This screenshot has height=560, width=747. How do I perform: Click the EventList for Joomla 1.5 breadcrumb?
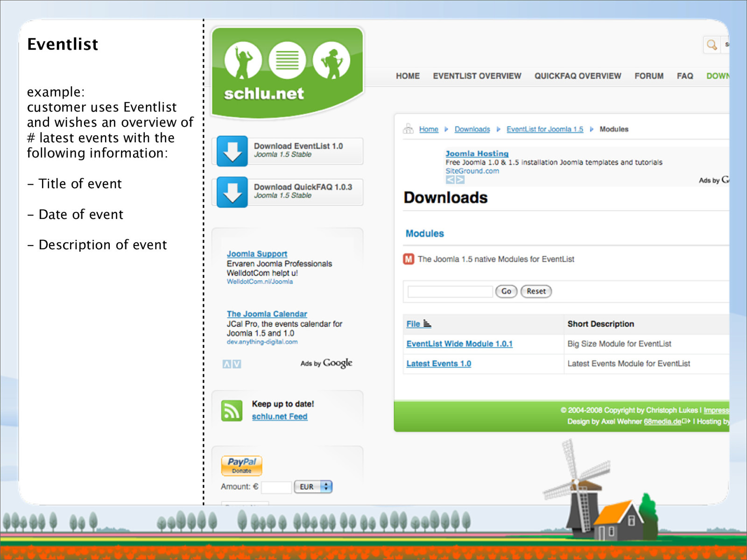(x=545, y=129)
